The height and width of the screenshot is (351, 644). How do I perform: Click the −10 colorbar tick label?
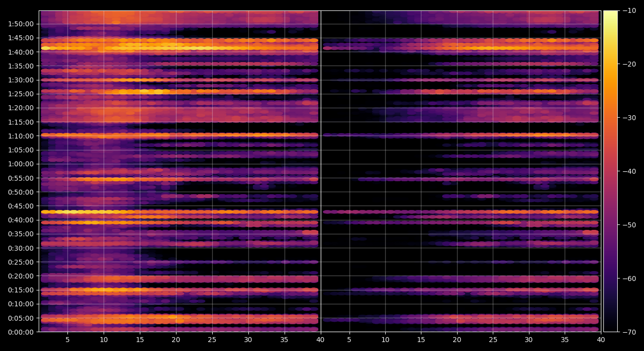pos(629,10)
